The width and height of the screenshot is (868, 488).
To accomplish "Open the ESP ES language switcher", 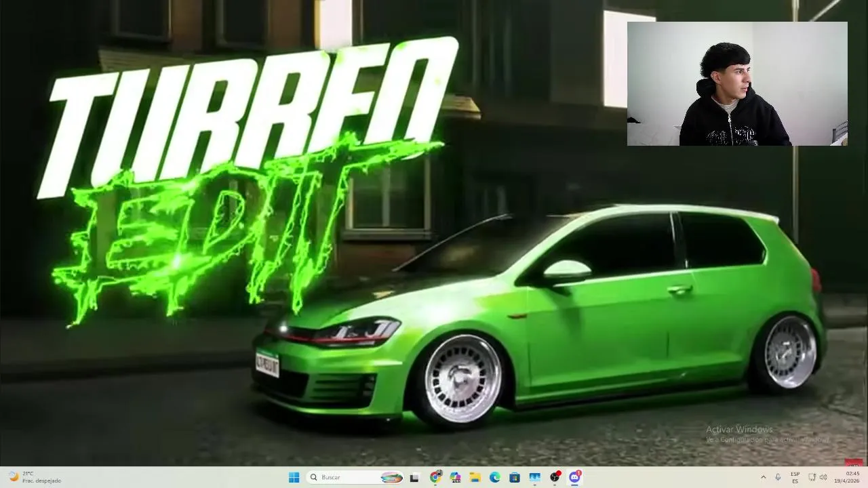I will 795,477.
